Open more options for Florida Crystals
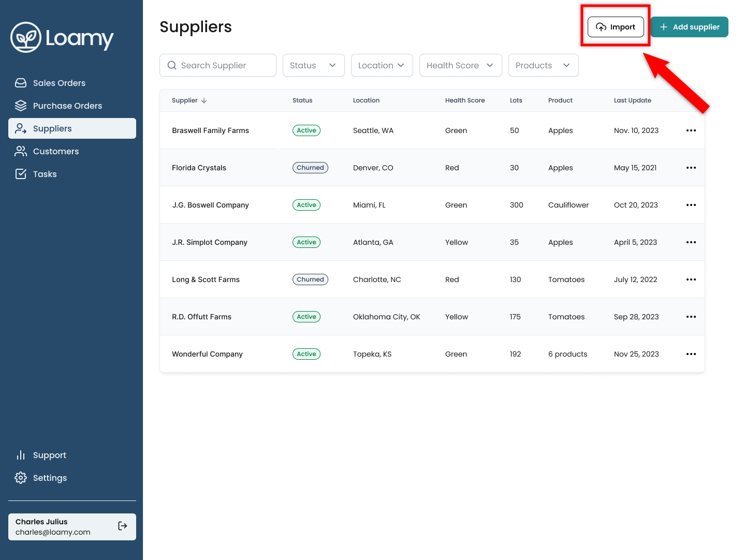746x560 pixels. [x=691, y=168]
